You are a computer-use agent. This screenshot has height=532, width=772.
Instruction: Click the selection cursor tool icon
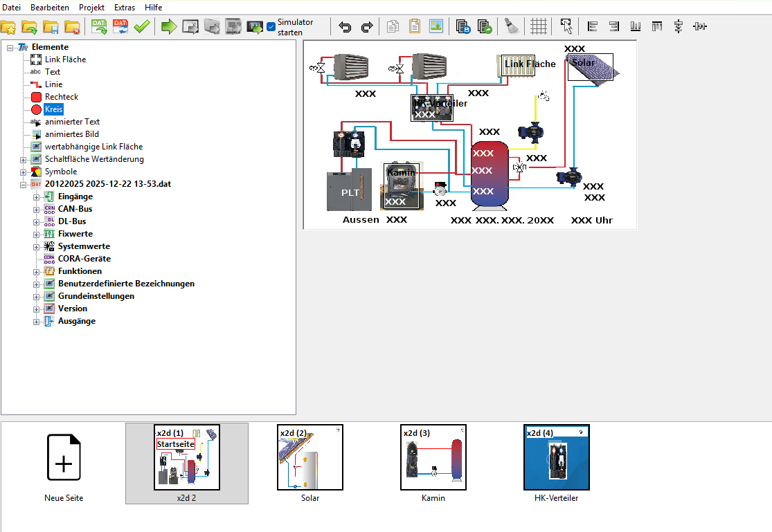(x=566, y=27)
